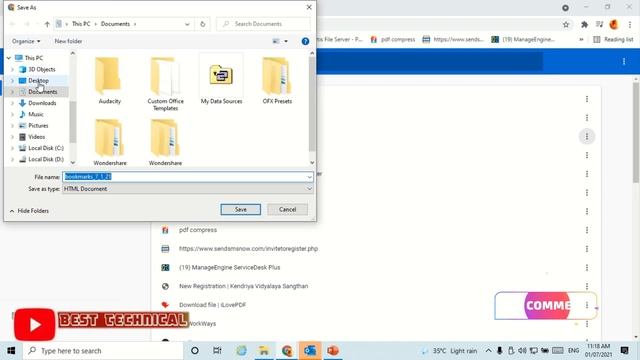Screen dimensions: 640x360
Task: Change the folder view layout icon
Action: pos(276,41)
